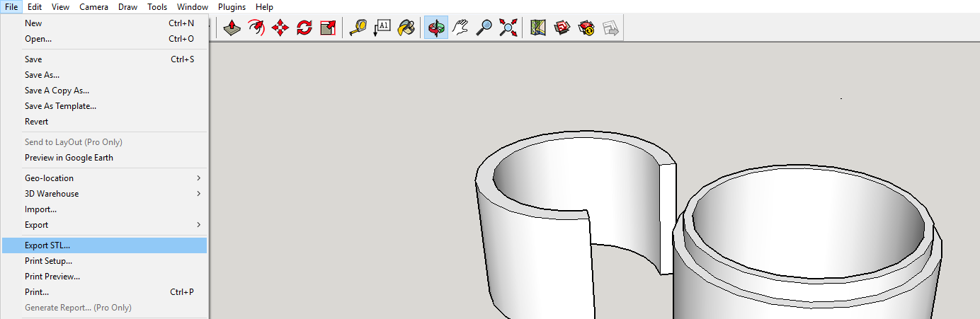Screen dimensions: 980x319
Task: Click the Extension Warehouse icon
Action: [586, 28]
